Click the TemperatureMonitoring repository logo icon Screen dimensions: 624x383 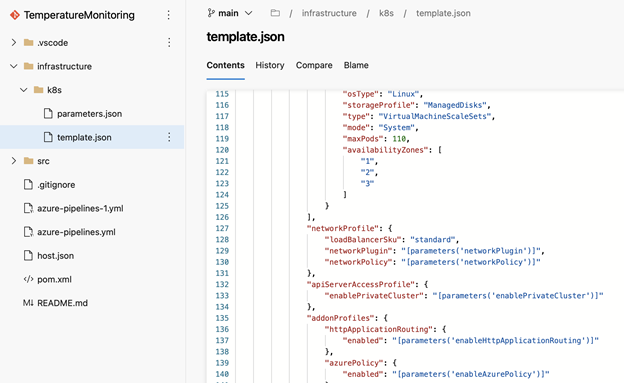[15, 15]
